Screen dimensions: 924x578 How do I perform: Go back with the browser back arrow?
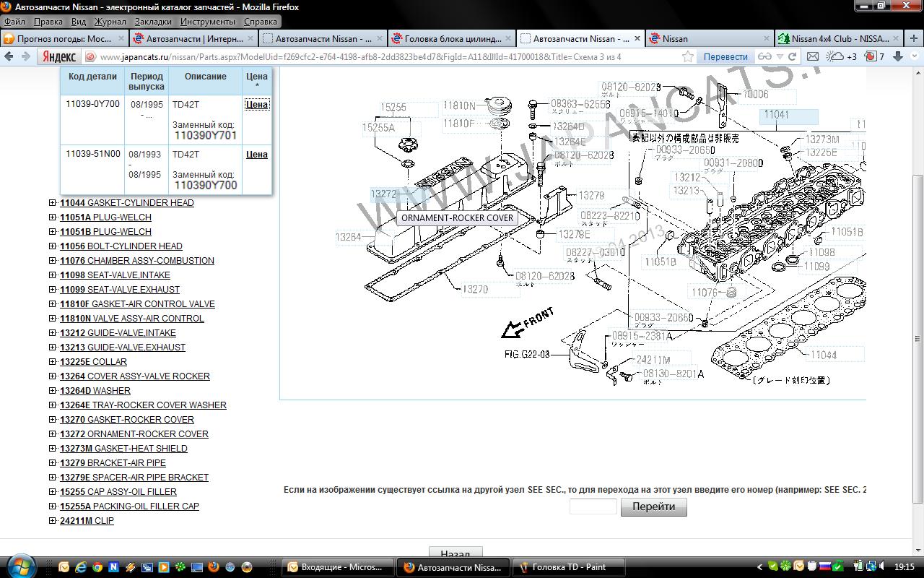(x=9, y=56)
